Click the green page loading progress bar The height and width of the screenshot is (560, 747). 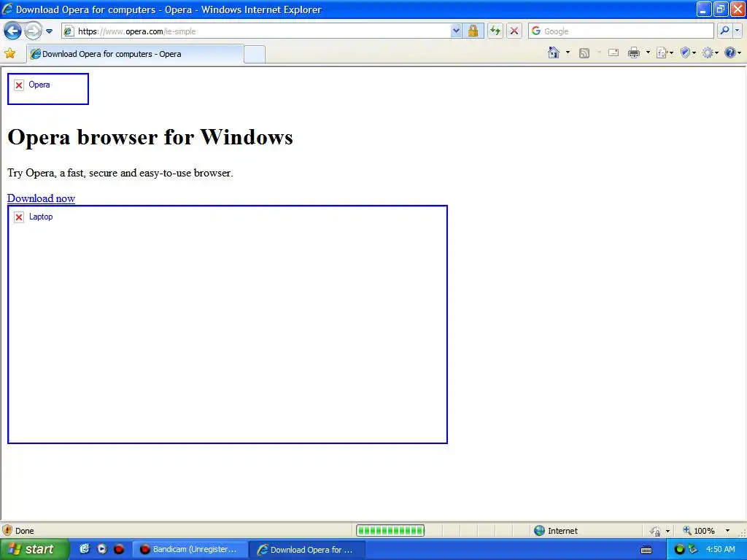pos(390,531)
